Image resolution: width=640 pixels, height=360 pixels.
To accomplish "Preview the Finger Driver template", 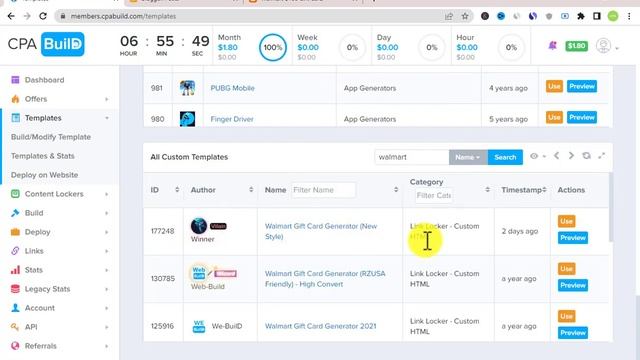I will pyautogui.click(x=582, y=118).
